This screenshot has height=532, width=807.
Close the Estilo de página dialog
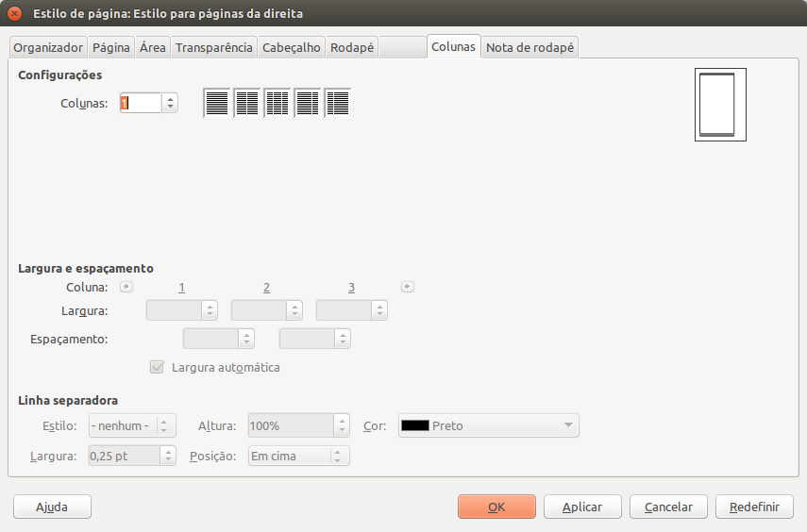(x=14, y=13)
